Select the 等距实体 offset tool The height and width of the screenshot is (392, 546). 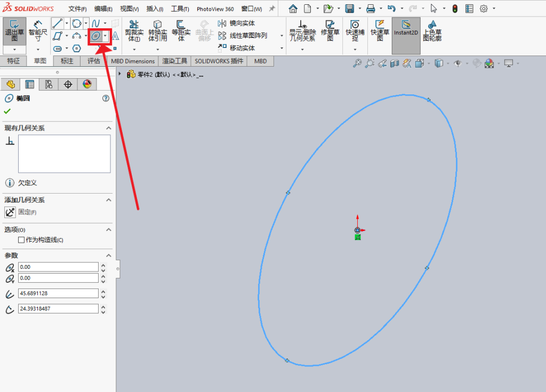point(181,30)
